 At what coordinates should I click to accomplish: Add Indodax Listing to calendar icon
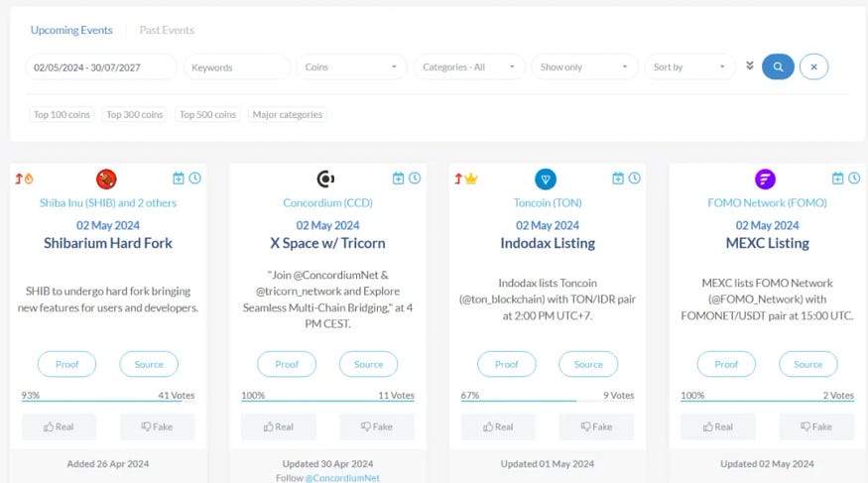tap(618, 179)
